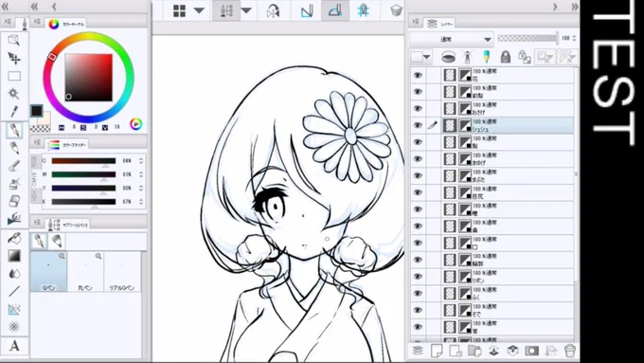
Task: Select the Operation object tool
Action: pos(14,41)
